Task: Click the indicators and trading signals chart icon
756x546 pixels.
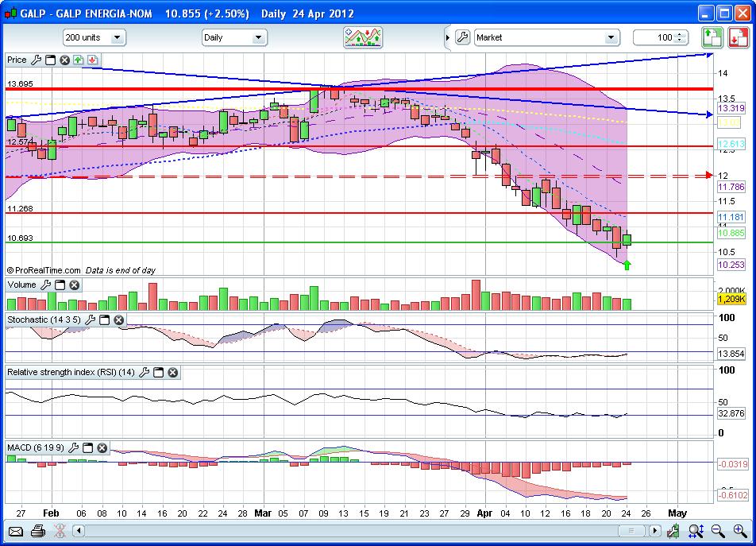Action: point(363,37)
